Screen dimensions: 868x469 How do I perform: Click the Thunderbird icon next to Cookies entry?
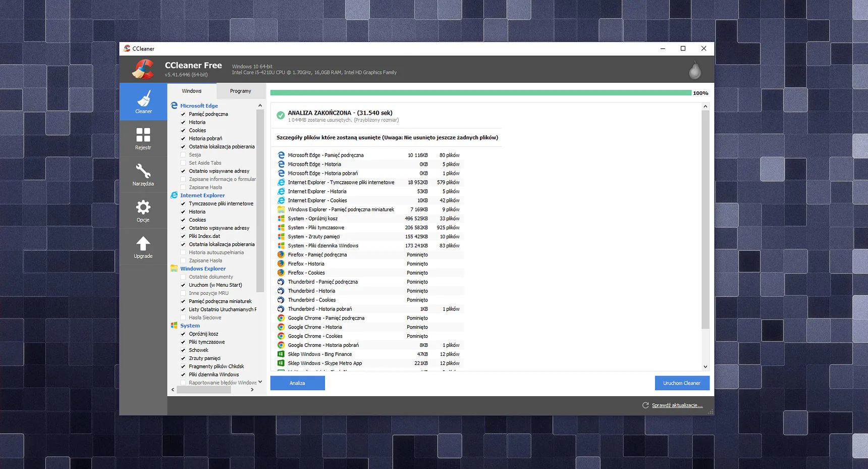coord(281,300)
